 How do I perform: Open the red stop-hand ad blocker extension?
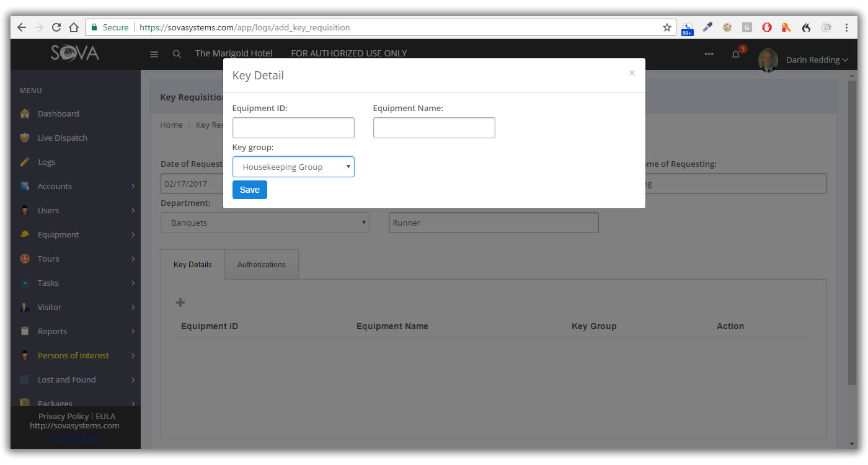767,27
